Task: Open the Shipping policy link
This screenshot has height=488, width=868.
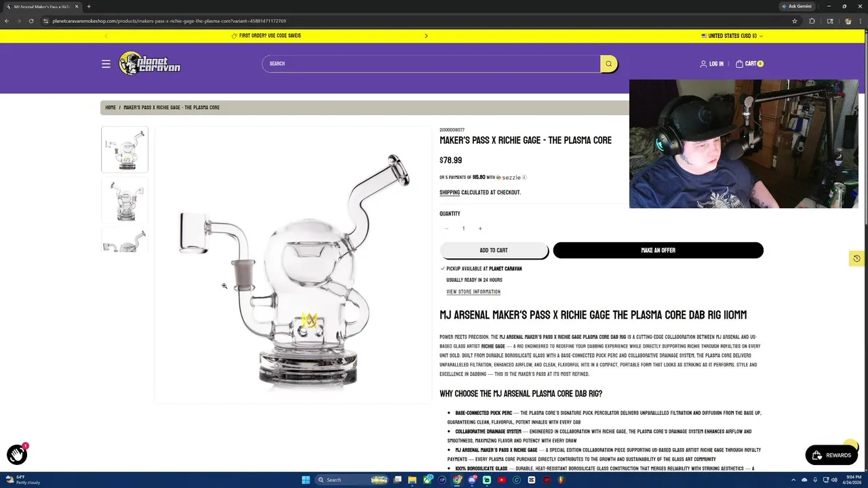Action: coord(450,192)
